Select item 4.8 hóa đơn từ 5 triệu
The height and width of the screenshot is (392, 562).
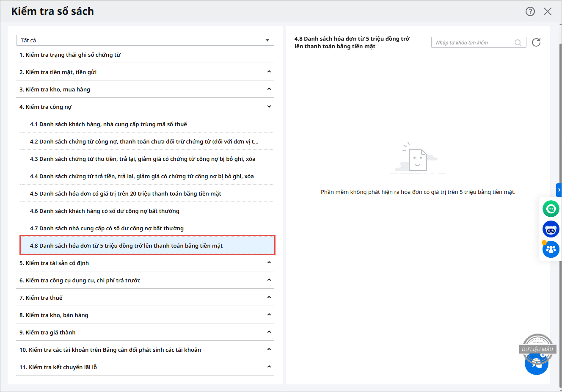(x=126, y=246)
